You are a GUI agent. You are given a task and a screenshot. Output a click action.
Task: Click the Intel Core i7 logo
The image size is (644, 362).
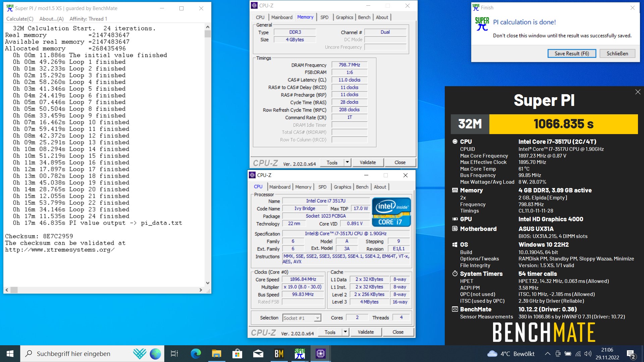pos(392,212)
